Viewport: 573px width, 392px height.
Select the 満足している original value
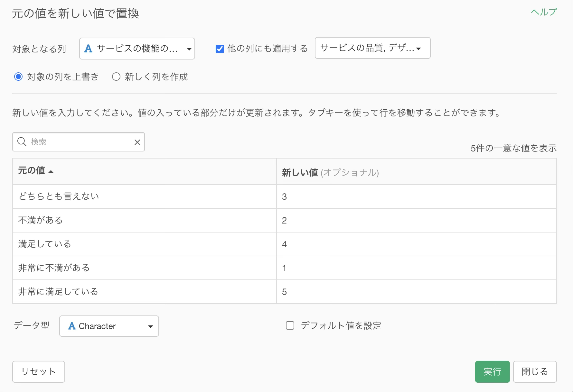[x=145, y=244]
